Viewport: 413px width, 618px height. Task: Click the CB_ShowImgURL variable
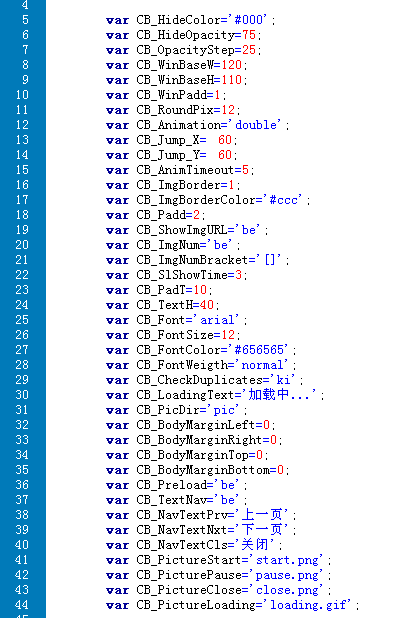pos(182,230)
